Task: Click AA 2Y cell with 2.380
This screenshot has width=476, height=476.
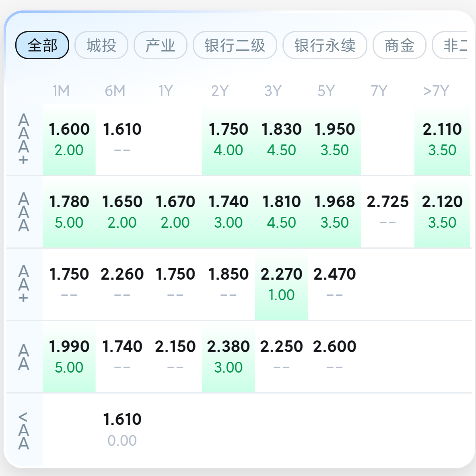Action: [x=228, y=356]
